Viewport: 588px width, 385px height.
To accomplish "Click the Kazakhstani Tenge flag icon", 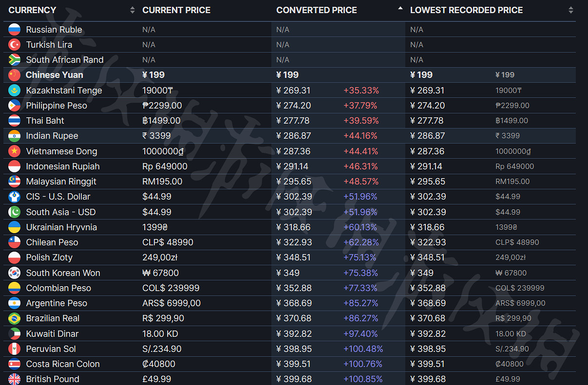I will click(x=14, y=91).
